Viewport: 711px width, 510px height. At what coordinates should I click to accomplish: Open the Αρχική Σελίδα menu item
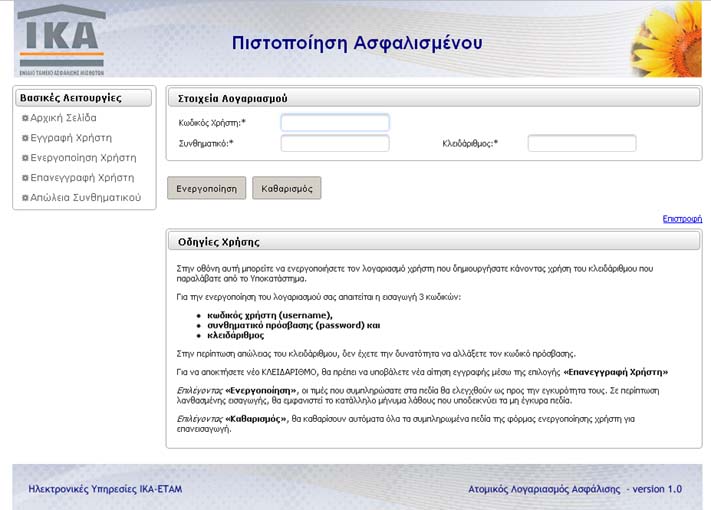point(63,118)
